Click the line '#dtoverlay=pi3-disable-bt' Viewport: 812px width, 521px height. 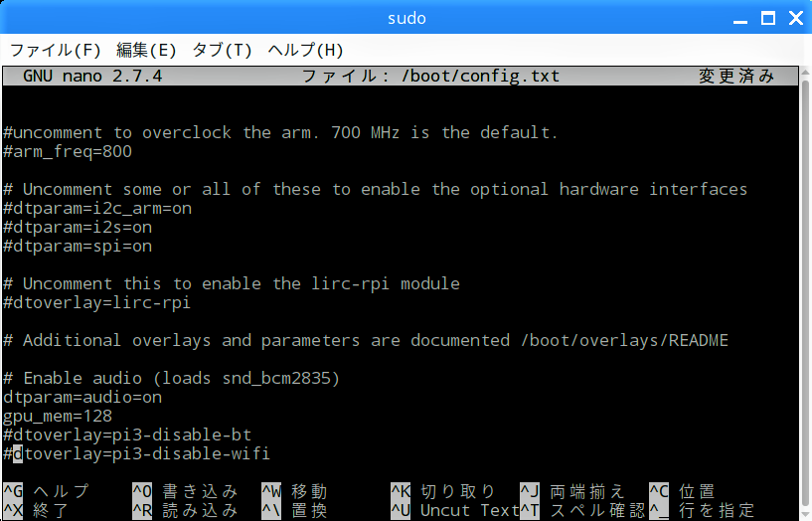click(127, 435)
